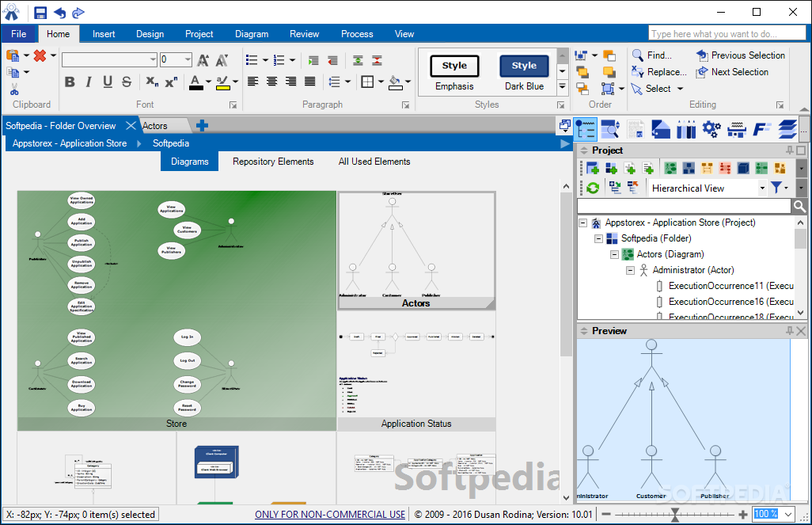Viewport: 812px width, 525px height.
Task: Click the Softpedia breadcrumb
Action: coord(171,143)
